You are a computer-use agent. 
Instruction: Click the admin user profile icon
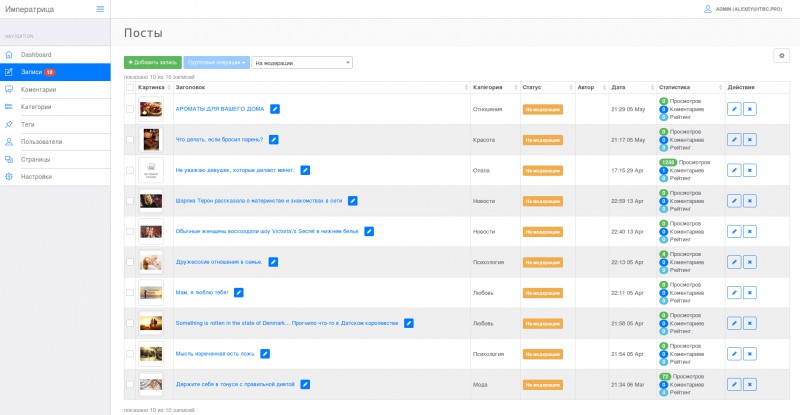[x=709, y=8]
